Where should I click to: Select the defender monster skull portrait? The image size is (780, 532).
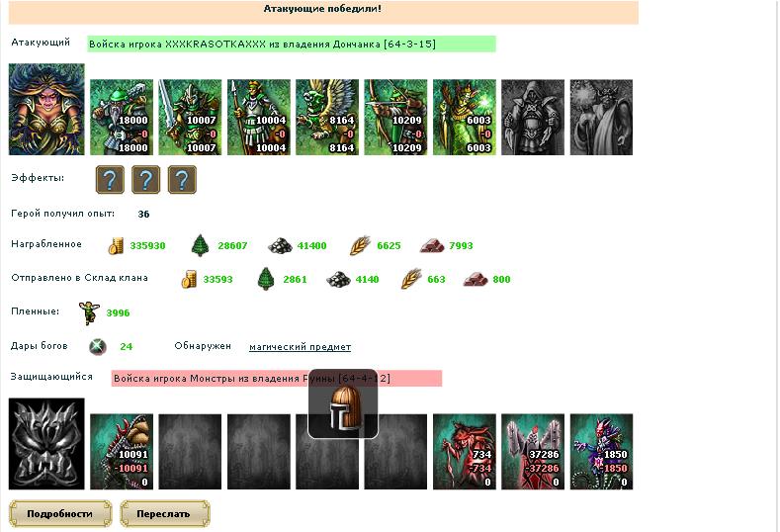click(x=46, y=443)
